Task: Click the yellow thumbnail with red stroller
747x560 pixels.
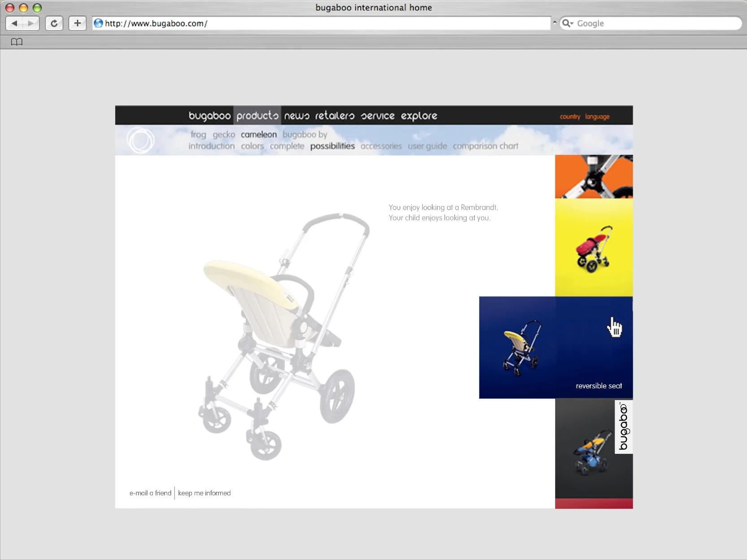Action: [x=594, y=247]
